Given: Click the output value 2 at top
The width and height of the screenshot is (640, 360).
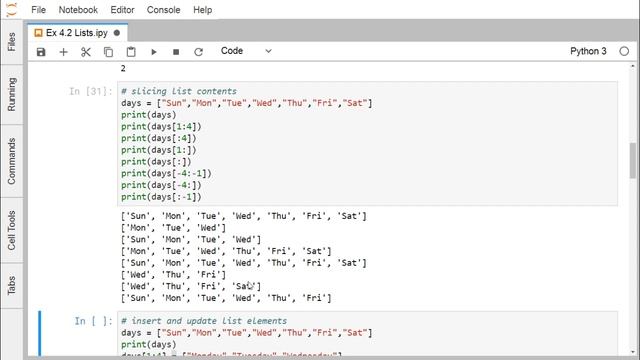Looking at the screenshot, I should 123,68.
